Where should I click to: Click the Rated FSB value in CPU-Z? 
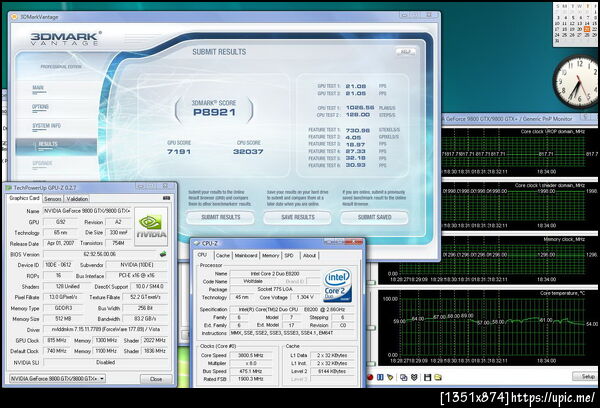coord(251,379)
